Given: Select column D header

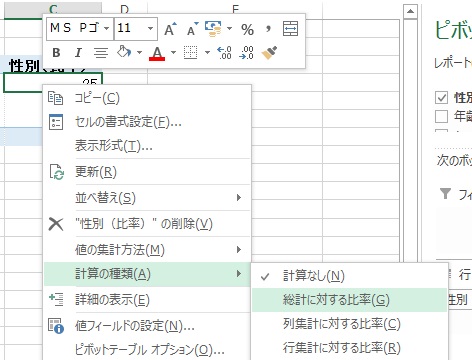Looking at the screenshot, I should click(x=124, y=9).
